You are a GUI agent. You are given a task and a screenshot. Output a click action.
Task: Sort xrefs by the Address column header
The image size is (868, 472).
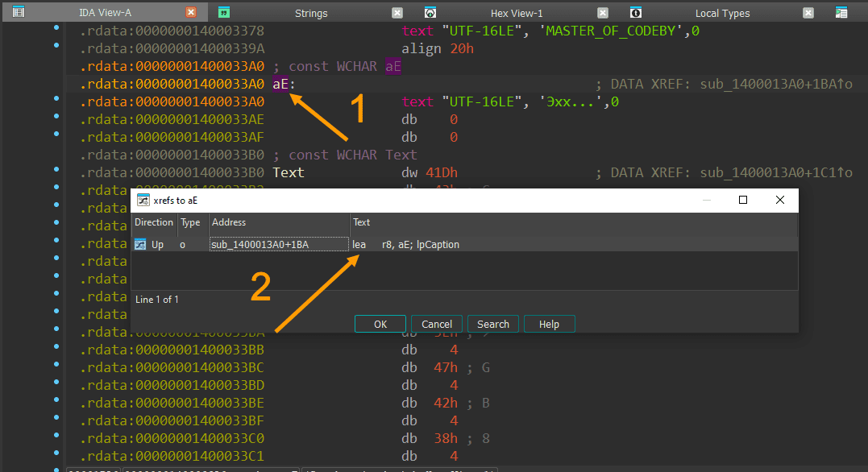click(279, 222)
